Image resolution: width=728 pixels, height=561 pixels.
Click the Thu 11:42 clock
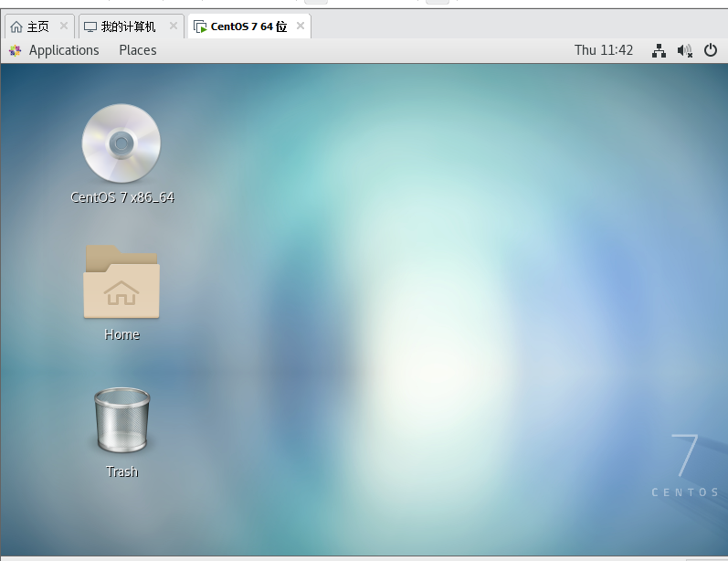tap(604, 50)
